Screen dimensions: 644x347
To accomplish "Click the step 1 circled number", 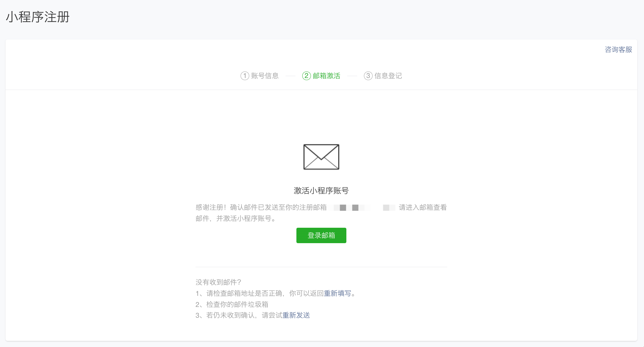I will (245, 76).
